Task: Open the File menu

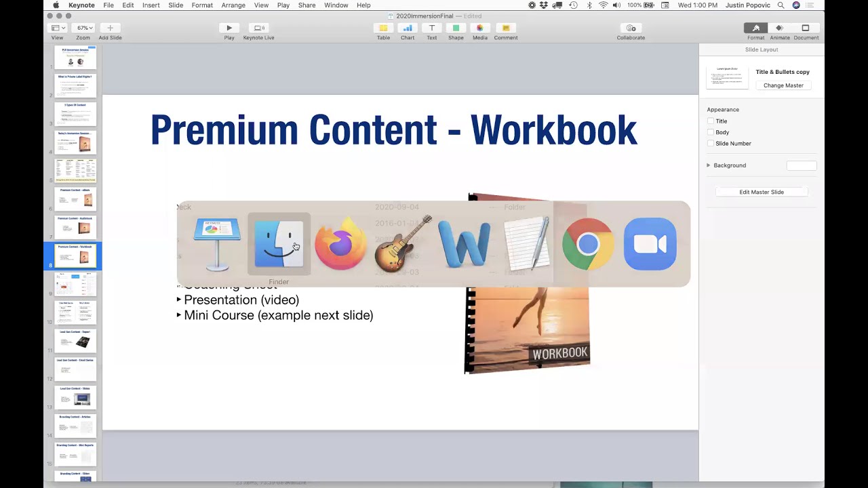Action: pyautogui.click(x=108, y=5)
